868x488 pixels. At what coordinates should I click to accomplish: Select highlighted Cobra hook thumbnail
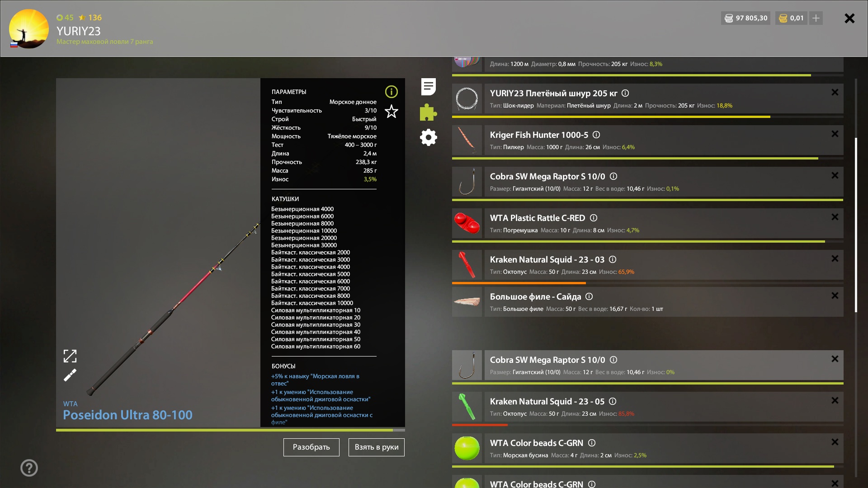(467, 365)
